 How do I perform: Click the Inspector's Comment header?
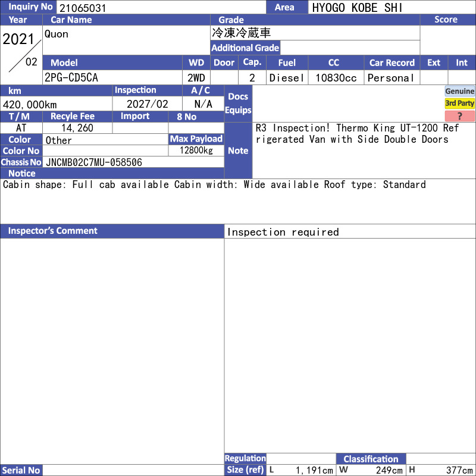[112, 231]
